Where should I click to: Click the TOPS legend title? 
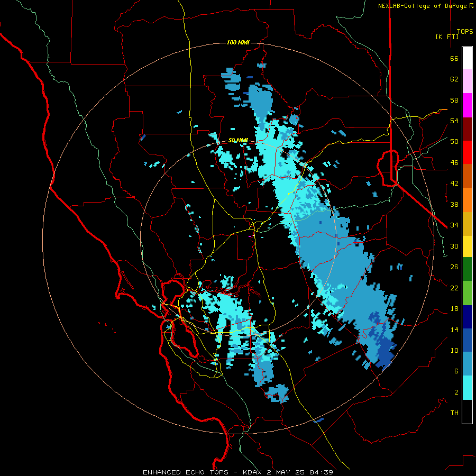tap(465, 32)
